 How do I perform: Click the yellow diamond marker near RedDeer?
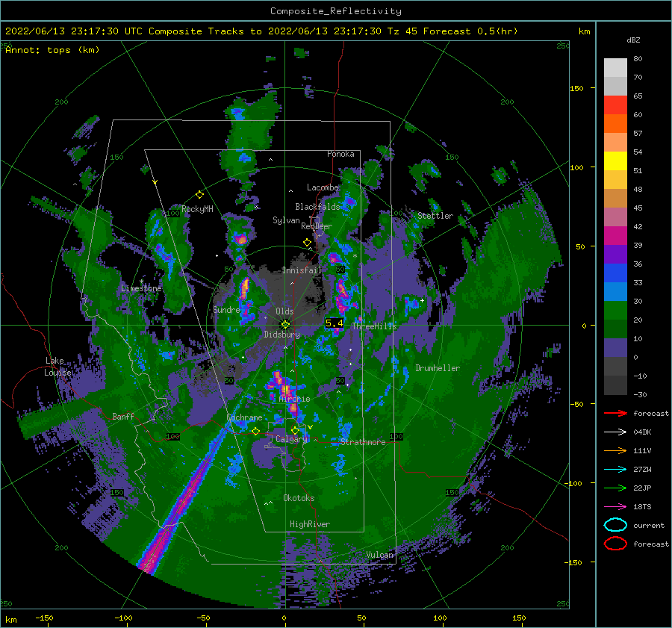point(307,243)
